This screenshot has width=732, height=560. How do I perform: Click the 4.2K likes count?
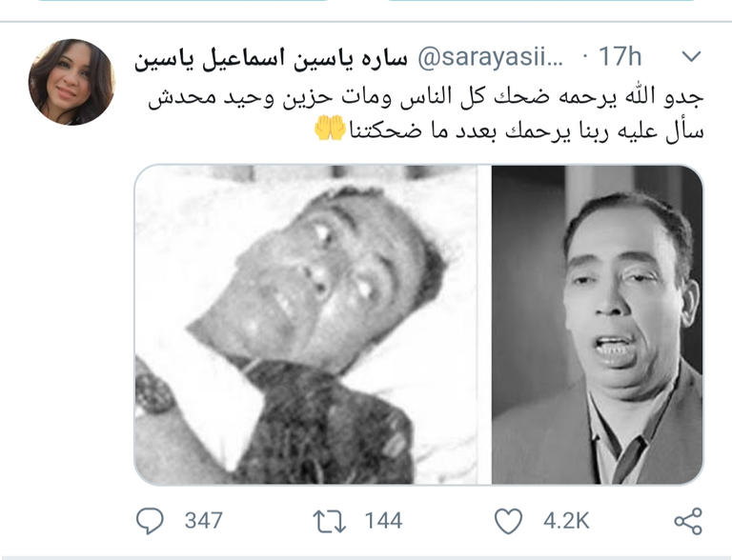pyautogui.click(x=566, y=521)
